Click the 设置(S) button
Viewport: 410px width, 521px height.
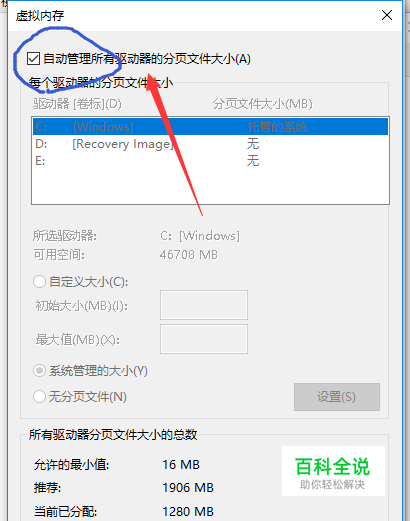(x=337, y=397)
